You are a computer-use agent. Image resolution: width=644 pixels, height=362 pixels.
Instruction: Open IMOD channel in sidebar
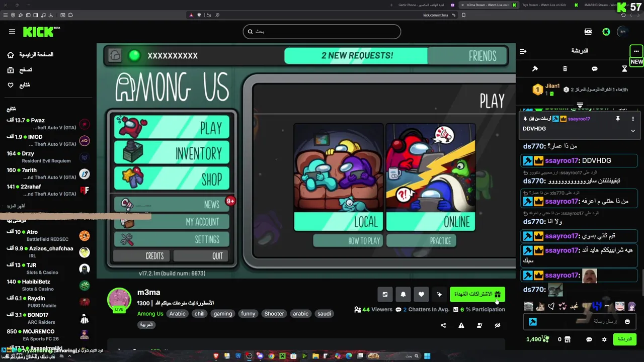point(48,141)
